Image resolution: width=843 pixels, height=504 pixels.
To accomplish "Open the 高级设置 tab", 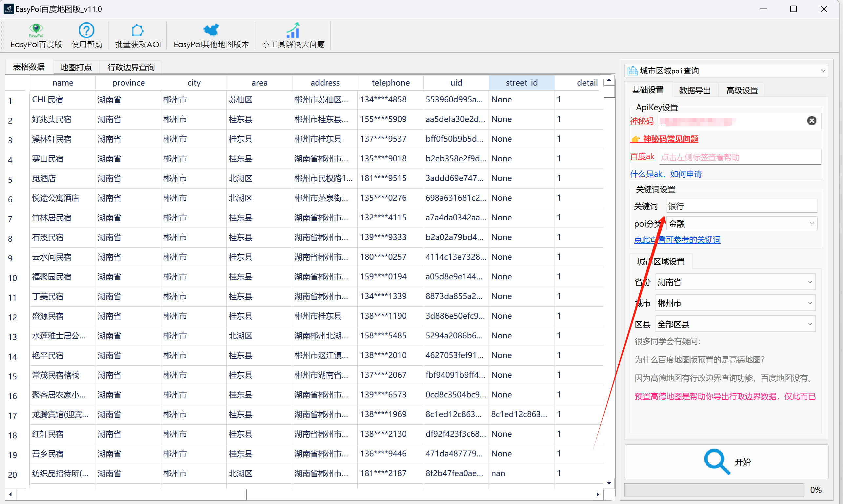I will [742, 91].
